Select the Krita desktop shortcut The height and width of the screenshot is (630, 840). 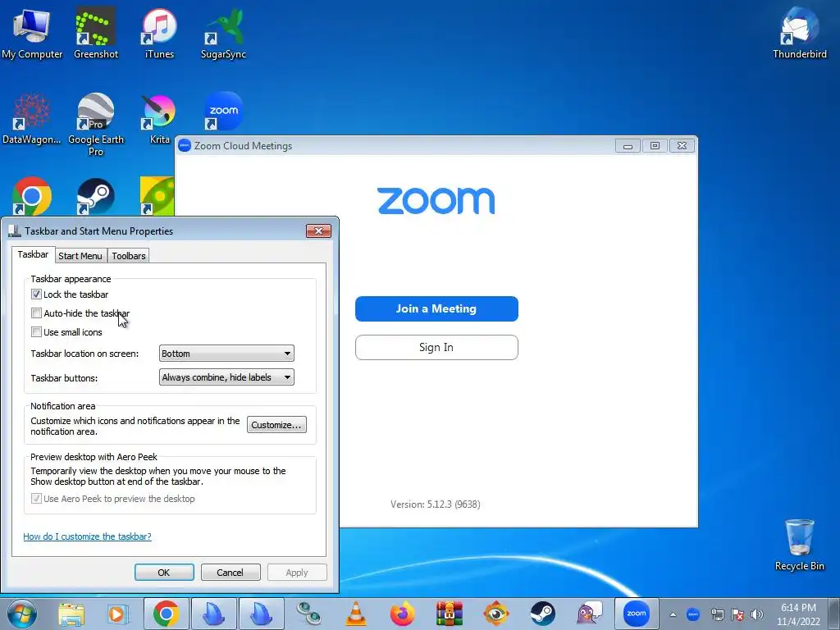(159, 118)
